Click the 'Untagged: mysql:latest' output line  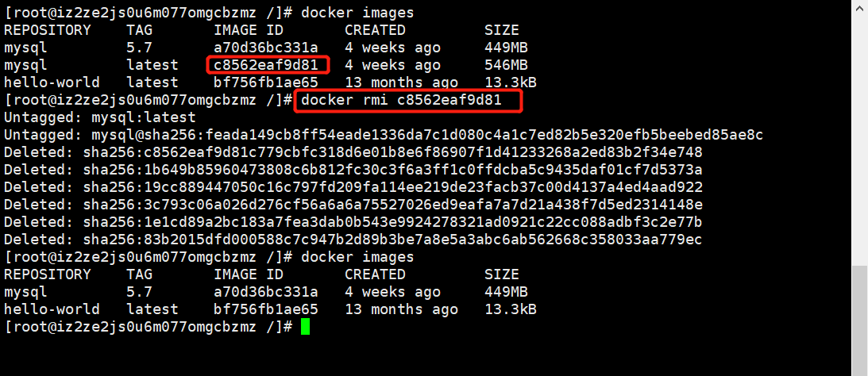(x=99, y=117)
